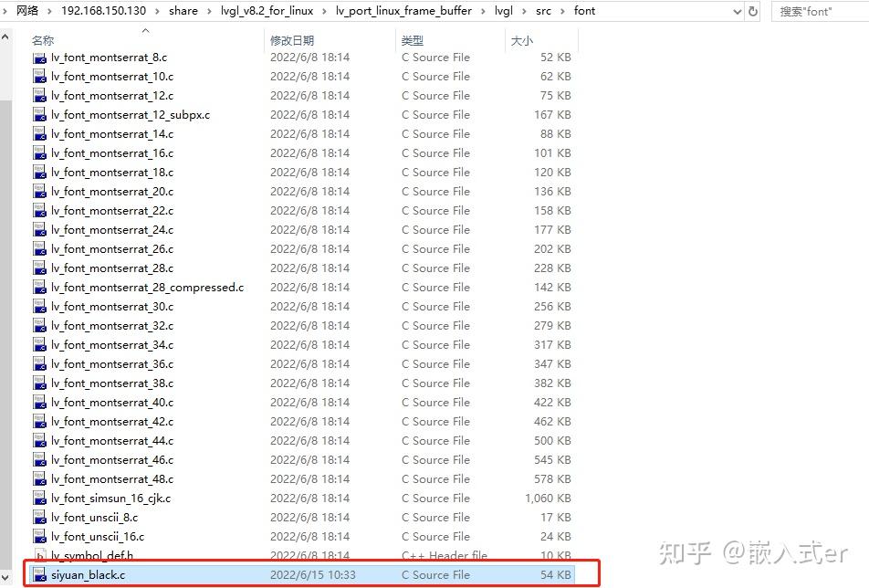Click the file icon for lv_font_simsun_16_cjk.c
This screenshot has height=588, width=869.
[39, 498]
